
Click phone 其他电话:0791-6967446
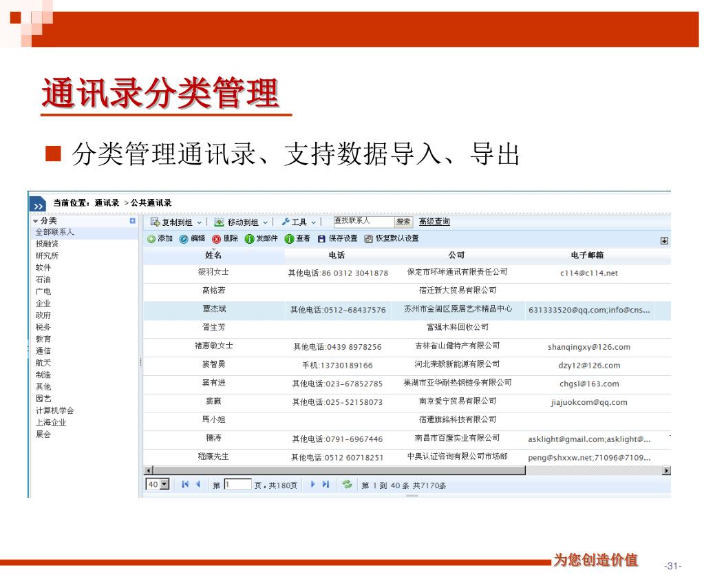point(338,439)
